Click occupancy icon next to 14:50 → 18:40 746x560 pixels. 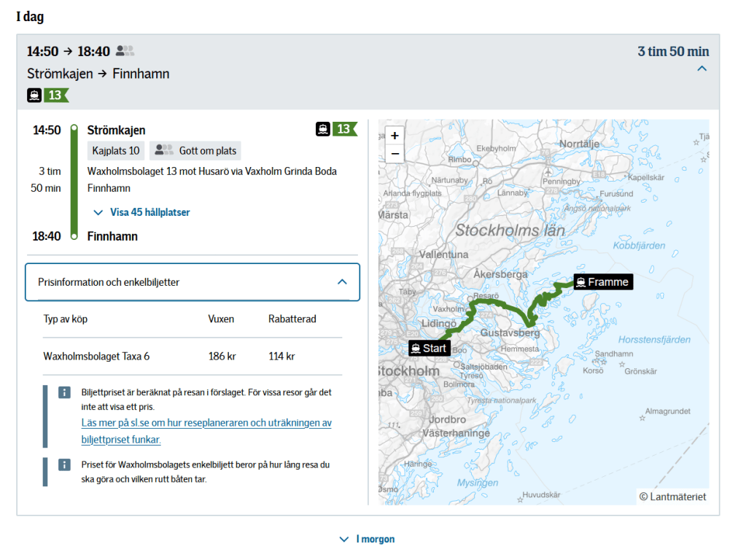pos(125,51)
